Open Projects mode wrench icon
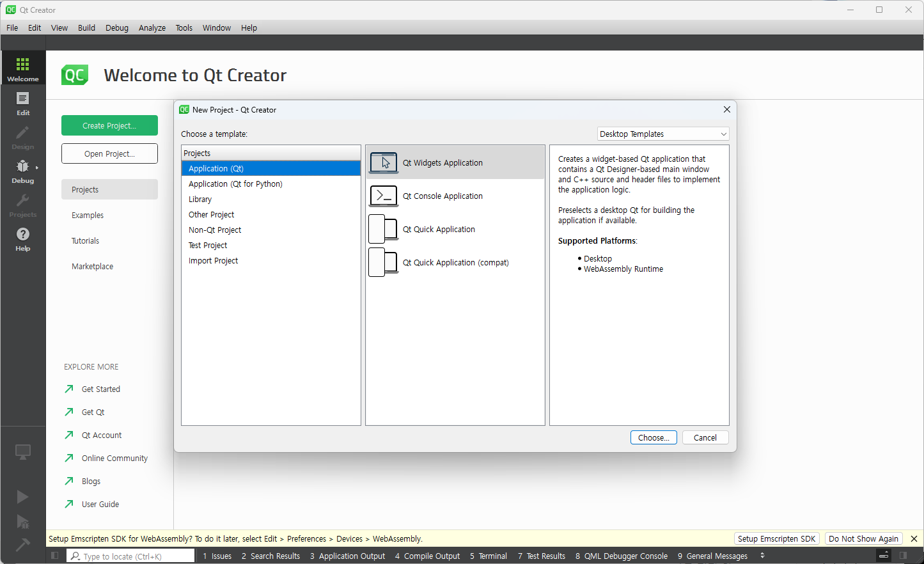924x564 pixels. pos(23,201)
